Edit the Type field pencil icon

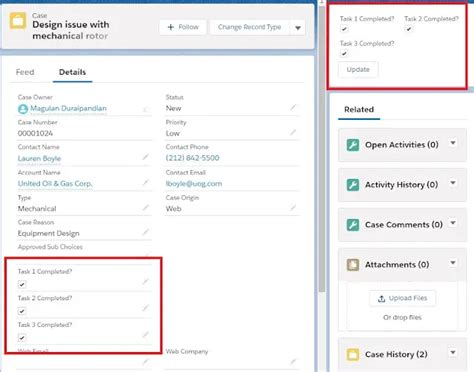145,208
